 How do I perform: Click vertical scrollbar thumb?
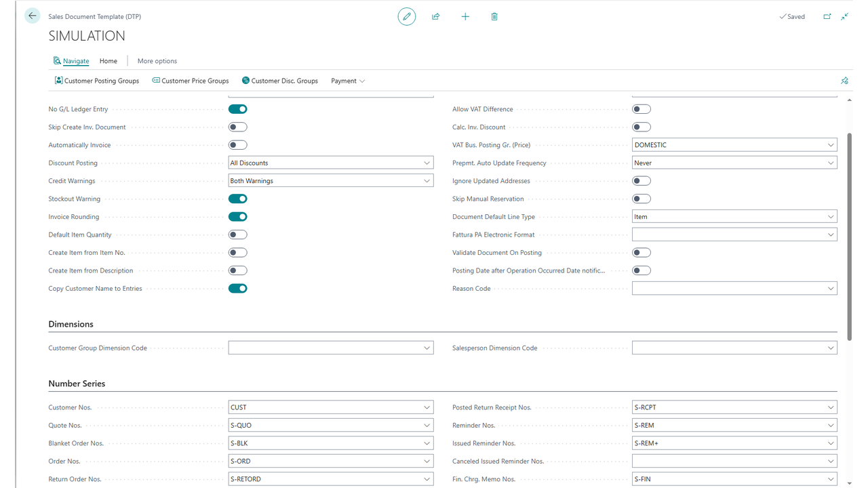pos(850,237)
